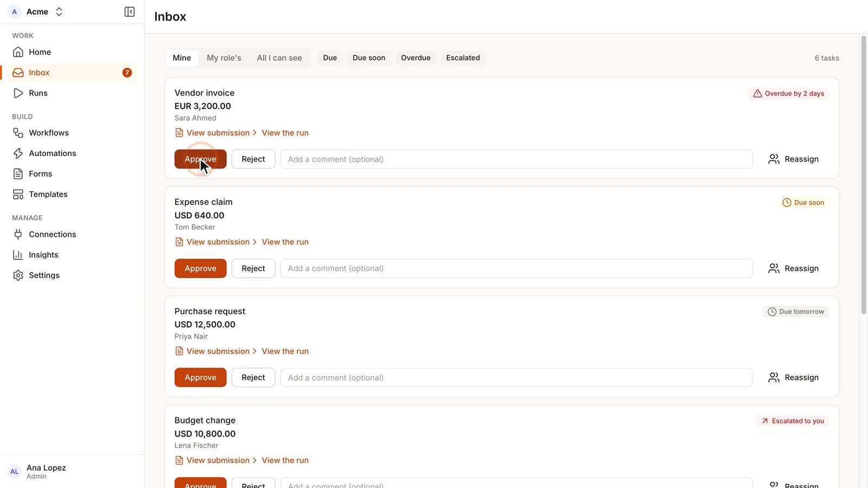Toggle the Overdue filter chip
The image size is (868, 488).
pyautogui.click(x=416, y=58)
